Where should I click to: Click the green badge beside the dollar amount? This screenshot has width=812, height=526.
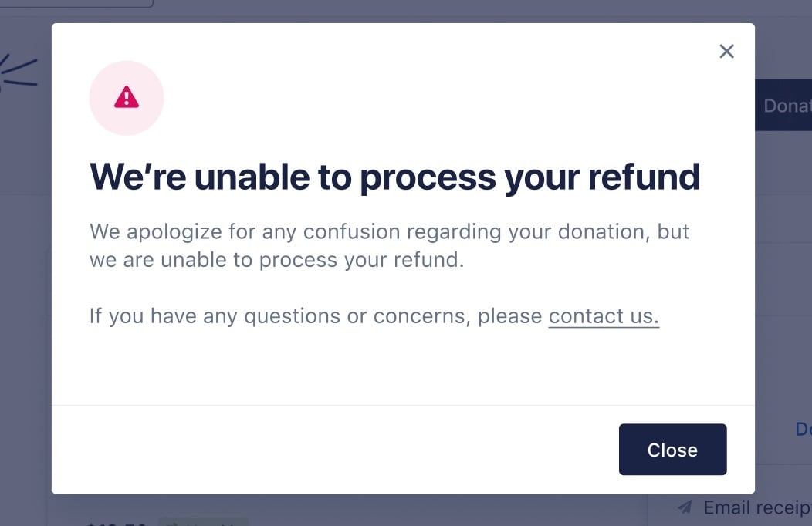pos(204,522)
